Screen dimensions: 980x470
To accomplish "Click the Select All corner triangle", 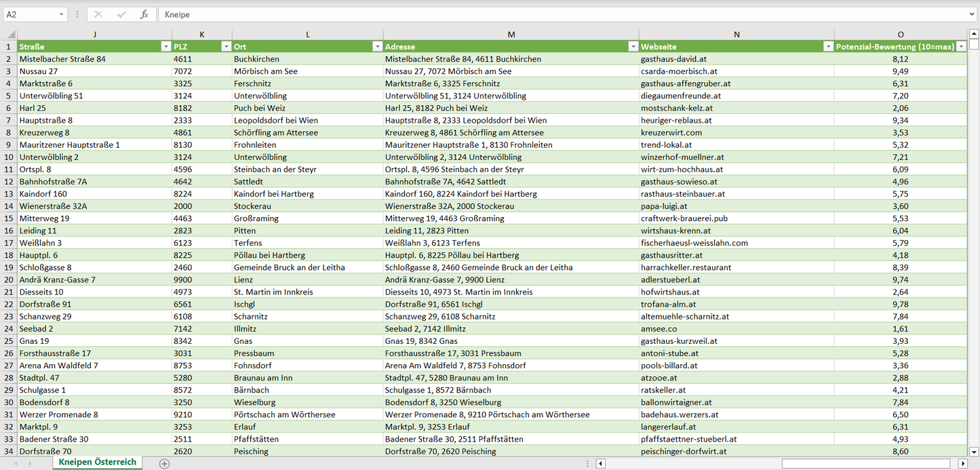I will 9,35.
